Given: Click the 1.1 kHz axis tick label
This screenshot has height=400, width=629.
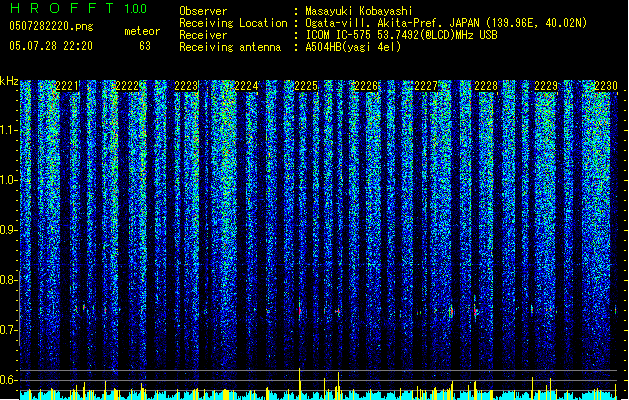Looking at the screenshot, I should point(8,130).
